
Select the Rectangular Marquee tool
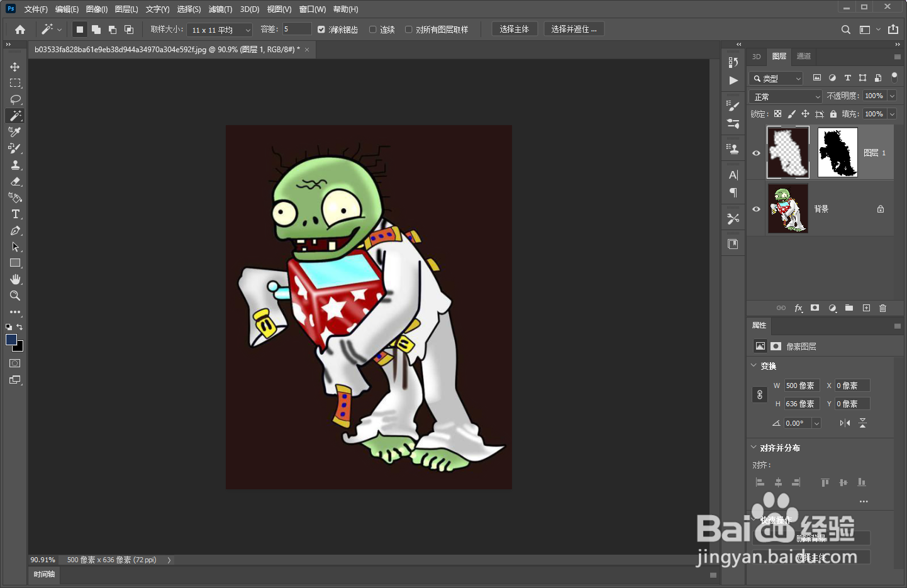[15, 83]
